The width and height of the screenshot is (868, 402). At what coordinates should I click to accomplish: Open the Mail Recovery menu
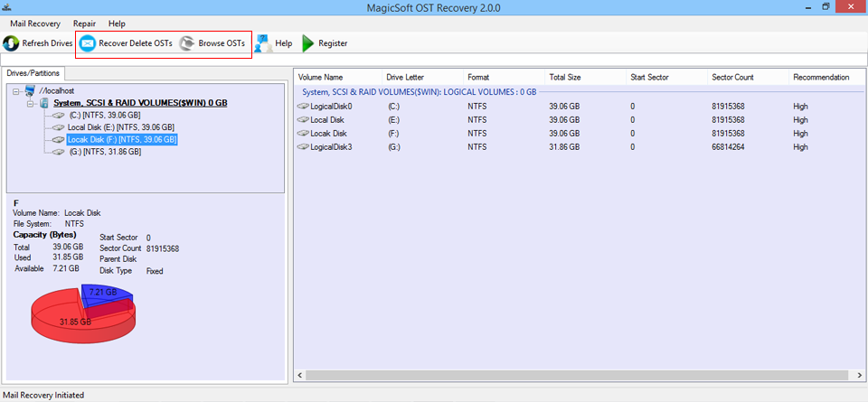(x=35, y=23)
